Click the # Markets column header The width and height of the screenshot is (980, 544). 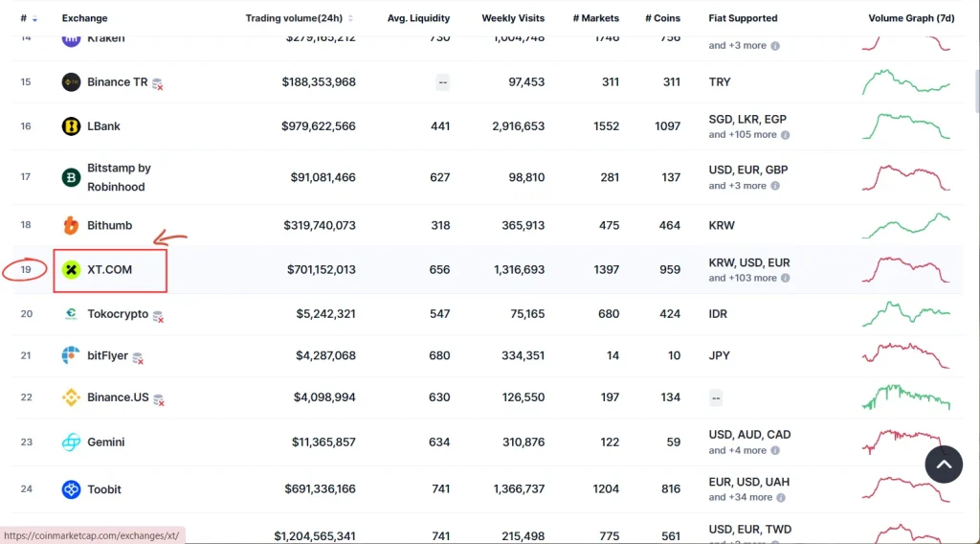tap(595, 18)
